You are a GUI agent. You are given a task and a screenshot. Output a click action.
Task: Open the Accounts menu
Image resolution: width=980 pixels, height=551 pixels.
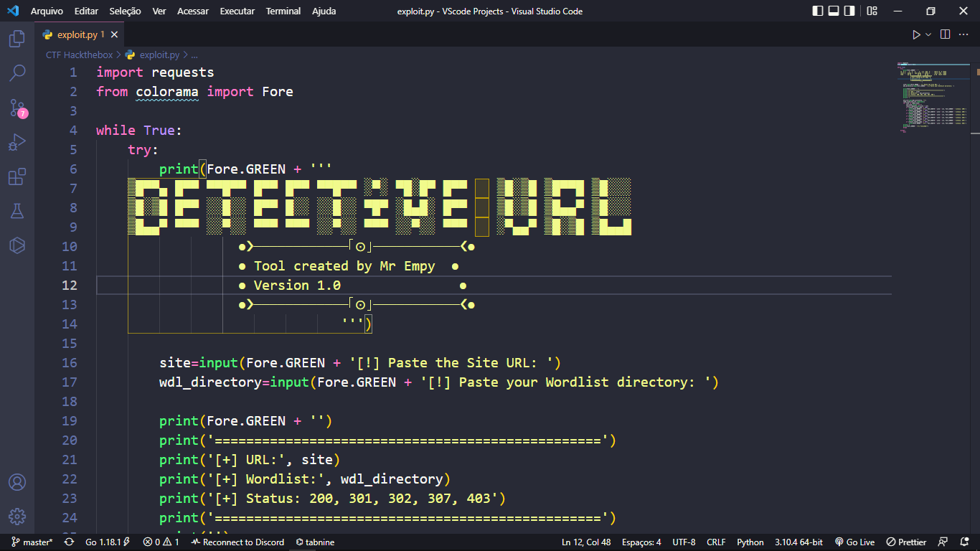pos(17,482)
